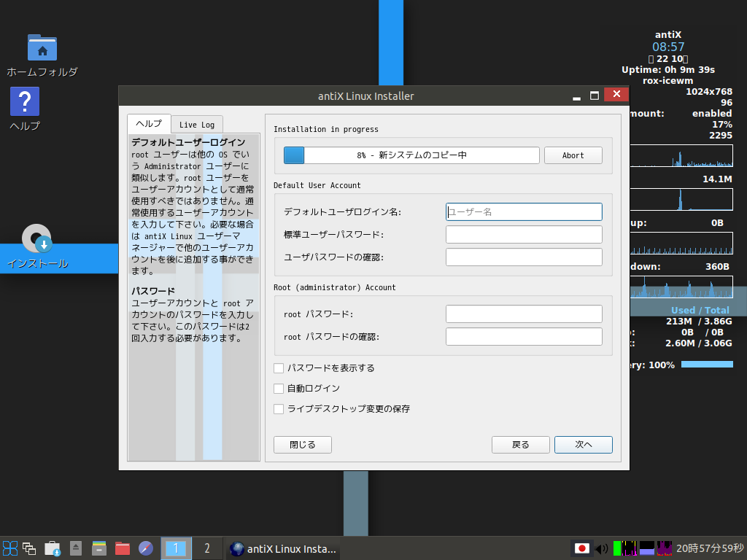Click the speaker volume icon in tray

pos(602,548)
